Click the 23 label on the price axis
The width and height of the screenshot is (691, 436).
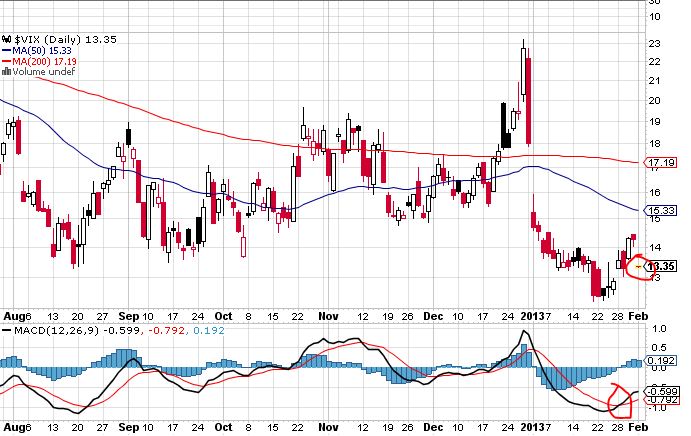click(655, 44)
